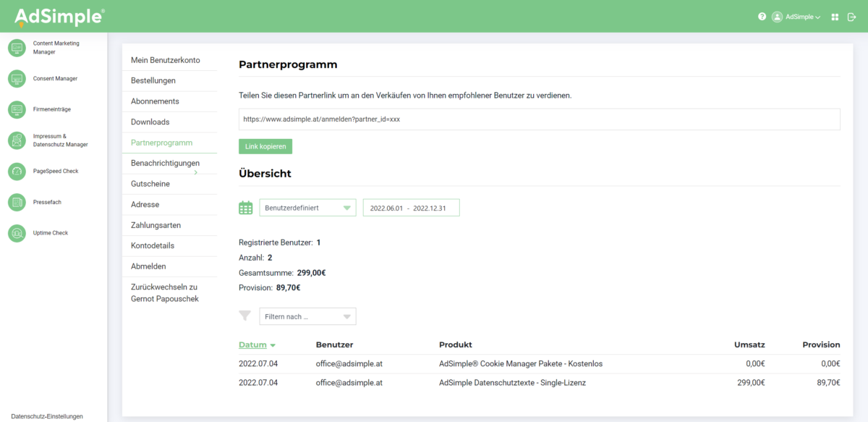Viewport: 868px width, 422px height.
Task: Select the Firmeneinträge icon
Action: point(17,109)
